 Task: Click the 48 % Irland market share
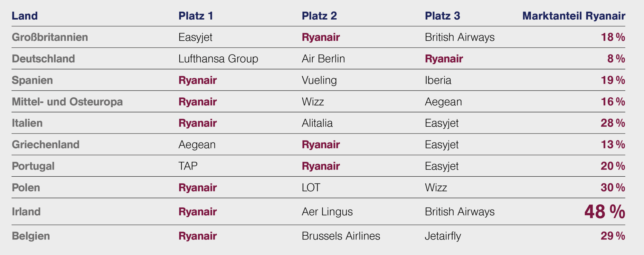(605, 212)
